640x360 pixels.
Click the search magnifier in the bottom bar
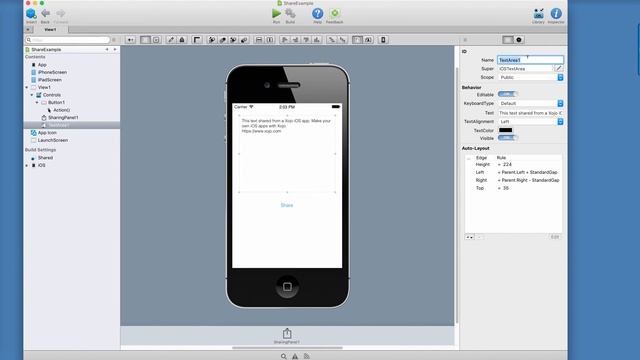(x=284, y=356)
